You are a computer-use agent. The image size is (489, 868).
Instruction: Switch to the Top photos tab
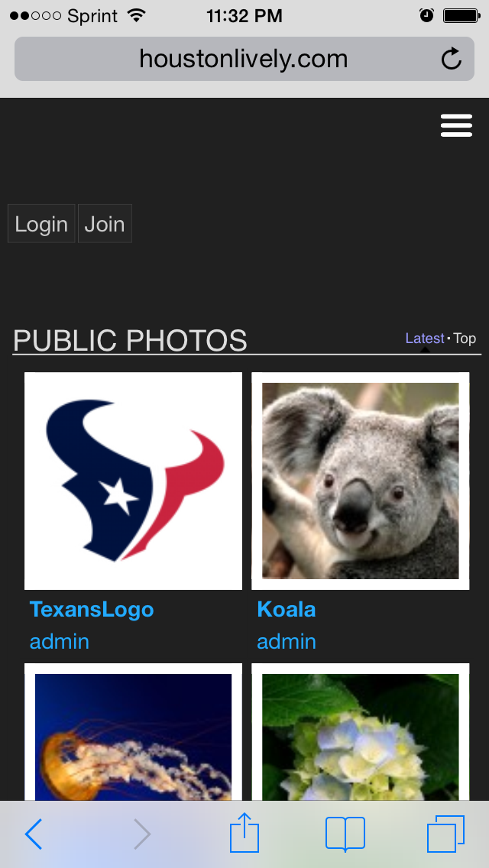click(465, 338)
